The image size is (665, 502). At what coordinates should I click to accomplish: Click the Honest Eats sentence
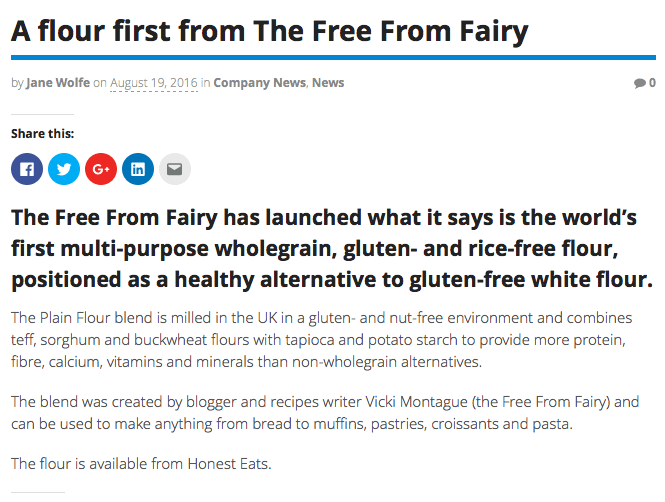(141, 463)
